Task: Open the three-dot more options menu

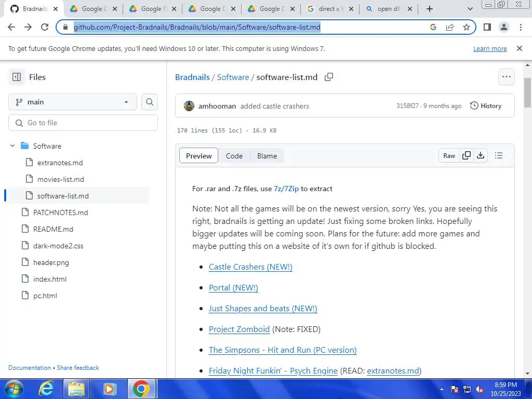Action: (x=506, y=77)
